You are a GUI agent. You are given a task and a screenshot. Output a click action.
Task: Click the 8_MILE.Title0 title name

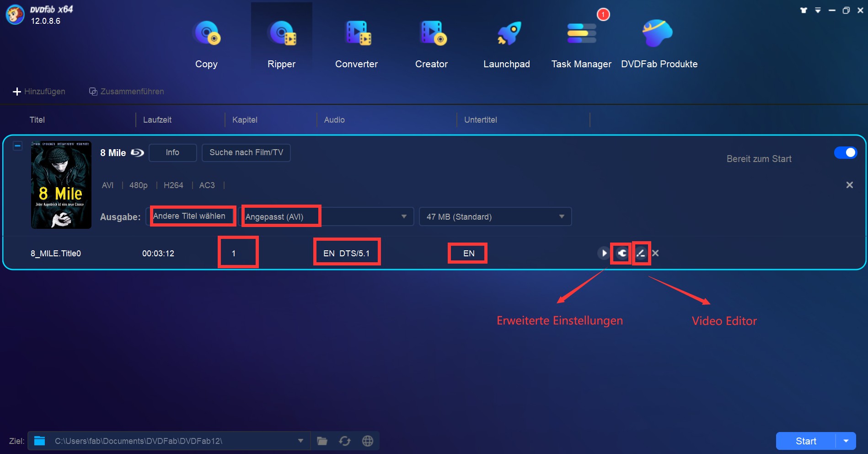[56, 253]
